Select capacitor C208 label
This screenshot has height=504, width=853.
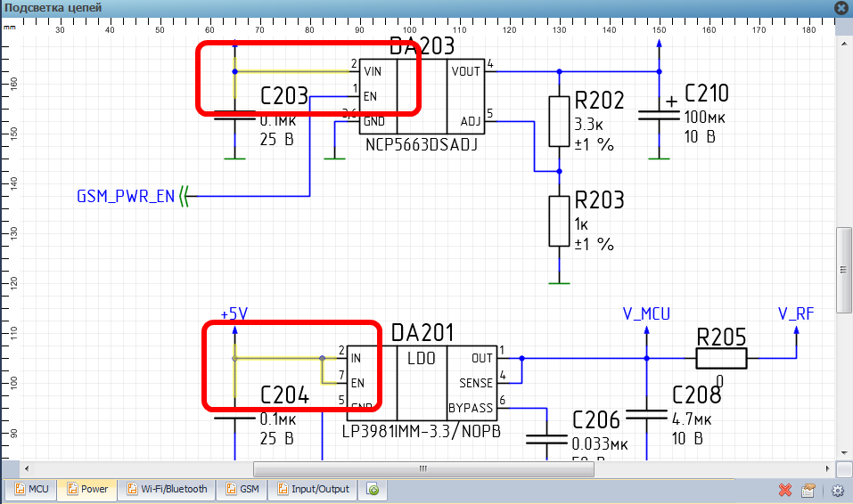point(697,395)
